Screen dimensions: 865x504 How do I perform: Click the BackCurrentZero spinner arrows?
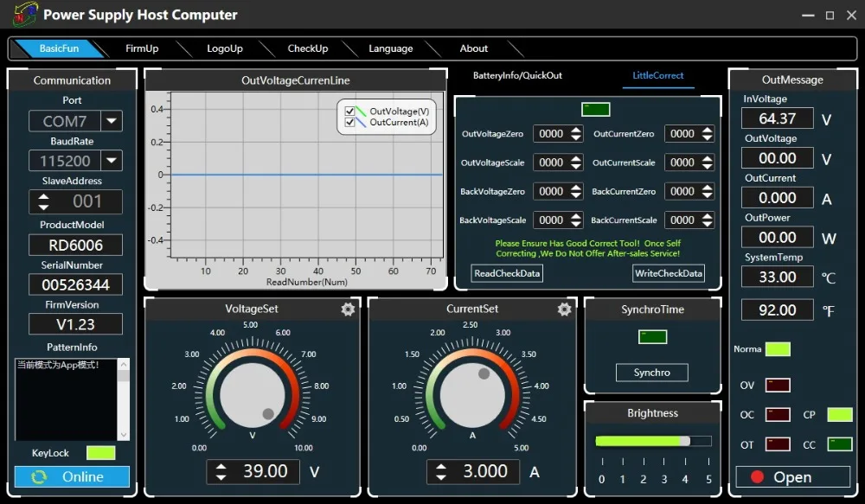point(708,191)
